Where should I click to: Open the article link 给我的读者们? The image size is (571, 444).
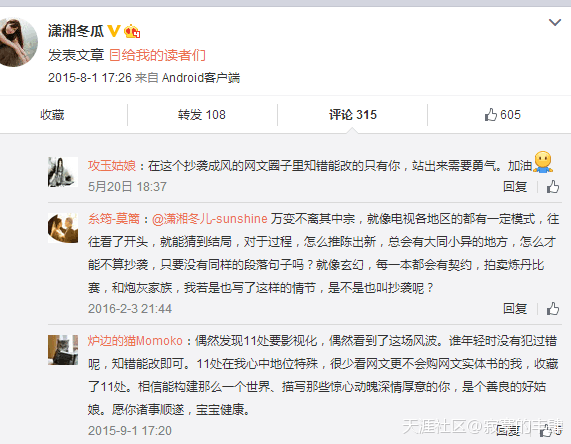click(x=157, y=55)
